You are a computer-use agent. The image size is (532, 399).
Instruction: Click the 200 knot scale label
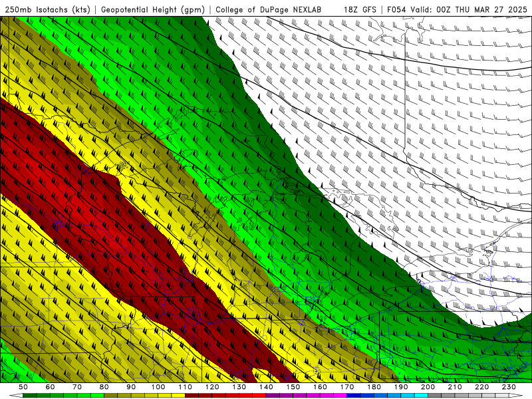click(x=428, y=387)
